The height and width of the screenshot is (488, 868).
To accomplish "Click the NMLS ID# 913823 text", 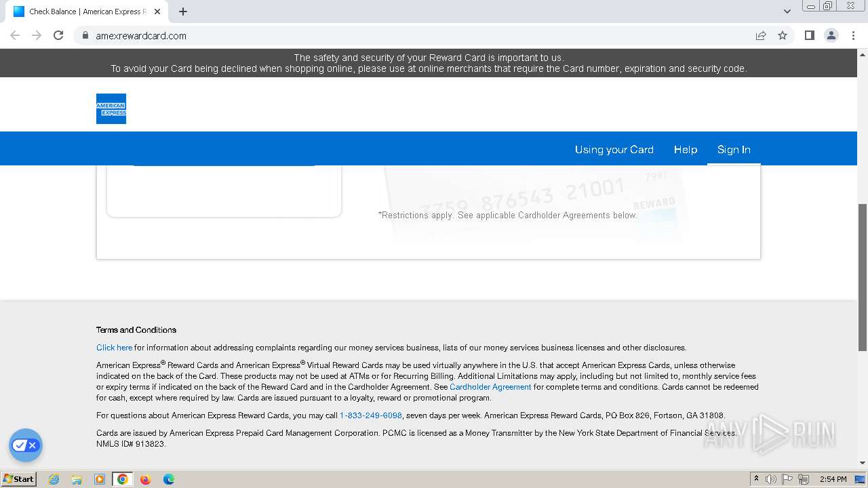I will tap(130, 444).
